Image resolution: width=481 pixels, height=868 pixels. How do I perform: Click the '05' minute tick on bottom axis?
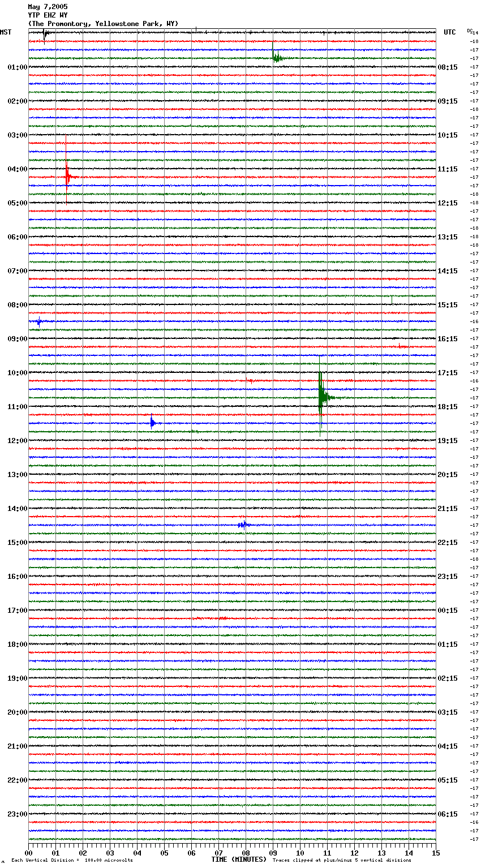click(164, 853)
